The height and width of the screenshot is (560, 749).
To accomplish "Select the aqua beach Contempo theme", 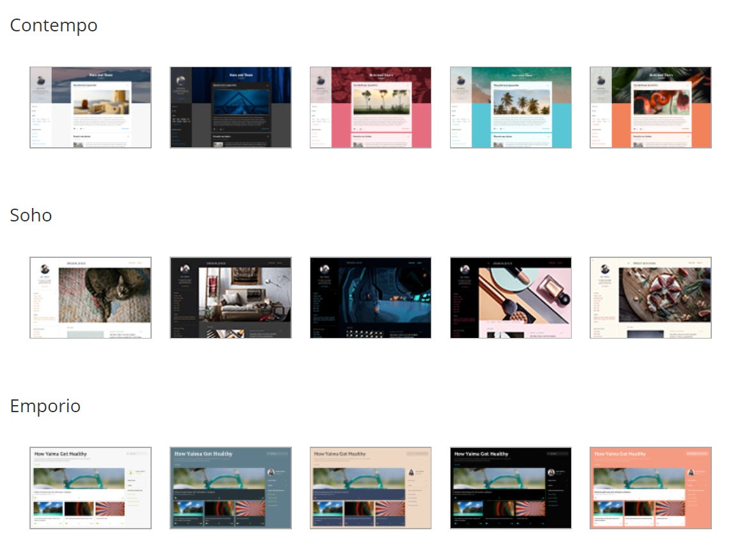I will (x=511, y=108).
